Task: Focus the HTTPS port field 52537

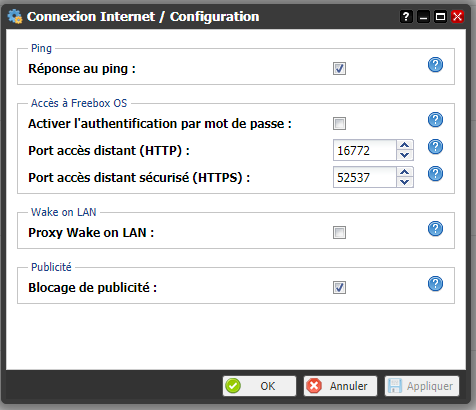Action: click(x=365, y=178)
